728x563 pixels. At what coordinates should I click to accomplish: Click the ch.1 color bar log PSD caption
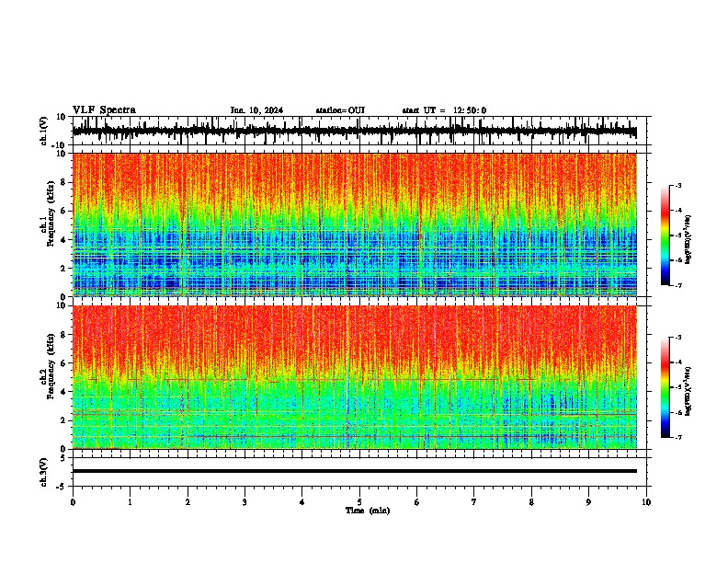coord(688,240)
